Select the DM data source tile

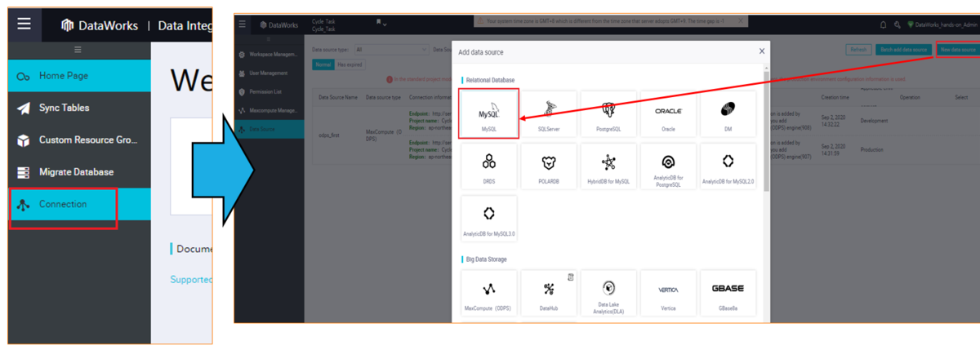coord(728,113)
